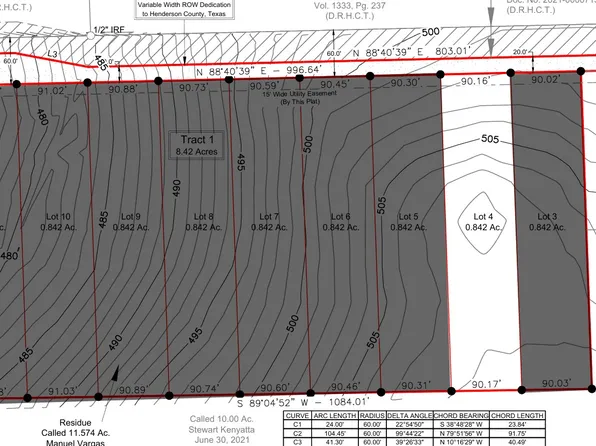Click curve table row C3 label
Viewport: 596px width, 446px height.
(297, 442)
